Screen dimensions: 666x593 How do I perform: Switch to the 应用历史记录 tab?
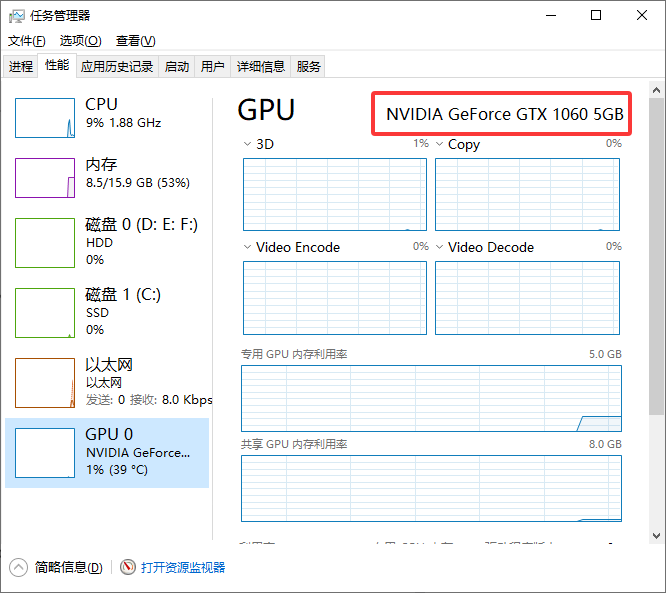tap(117, 66)
